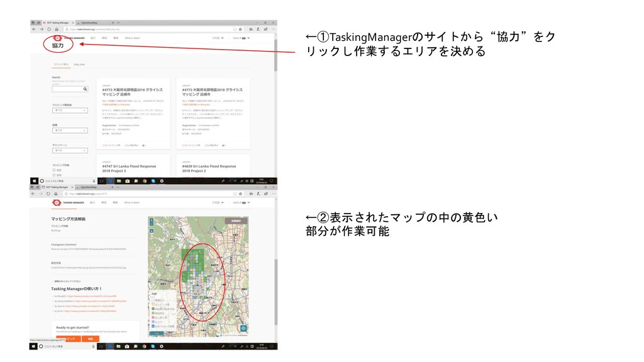The height and width of the screenshot is (362, 644).
Task: Share the project list page with the share icon
Action: point(266,29)
